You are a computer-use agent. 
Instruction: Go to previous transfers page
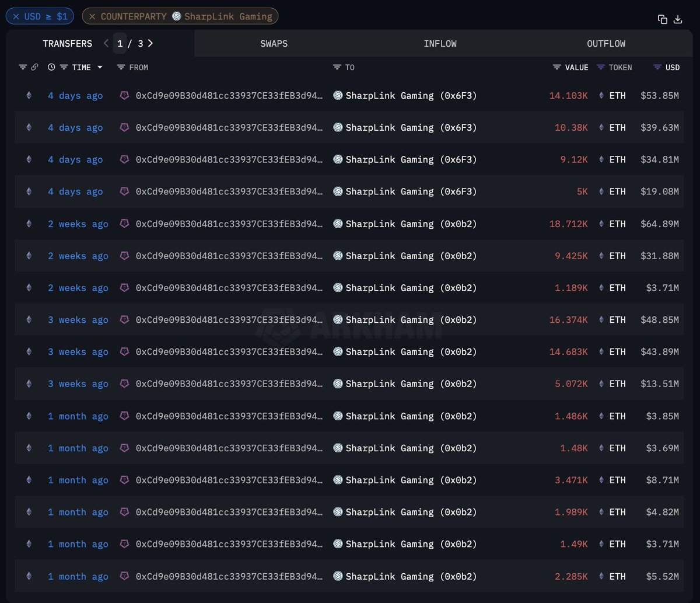(x=106, y=43)
